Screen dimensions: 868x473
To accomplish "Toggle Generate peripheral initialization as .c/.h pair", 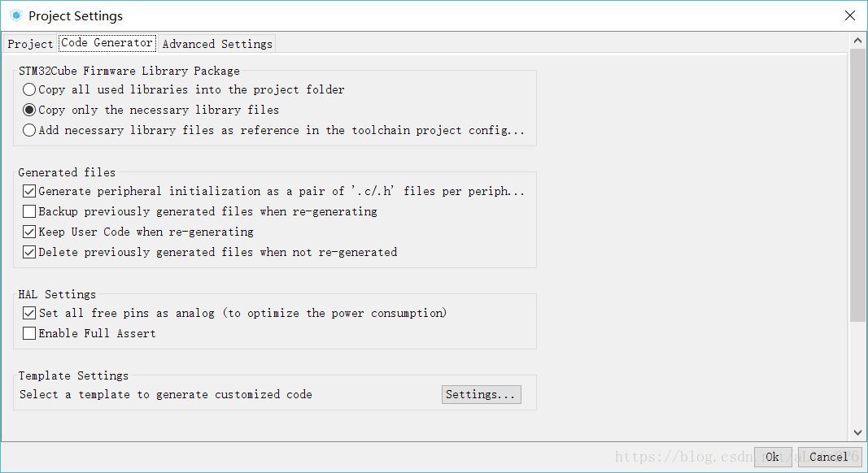I will (29, 191).
